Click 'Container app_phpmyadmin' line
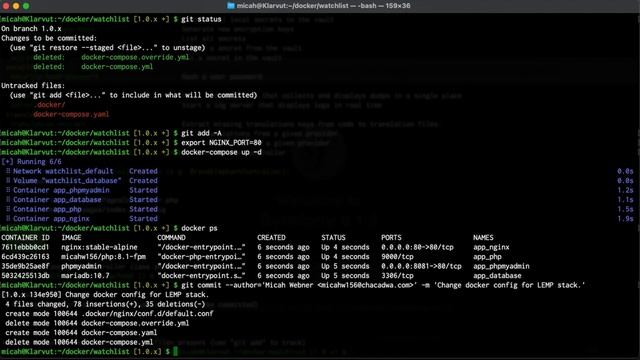The height and width of the screenshot is (360, 640). click(x=61, y=190)
